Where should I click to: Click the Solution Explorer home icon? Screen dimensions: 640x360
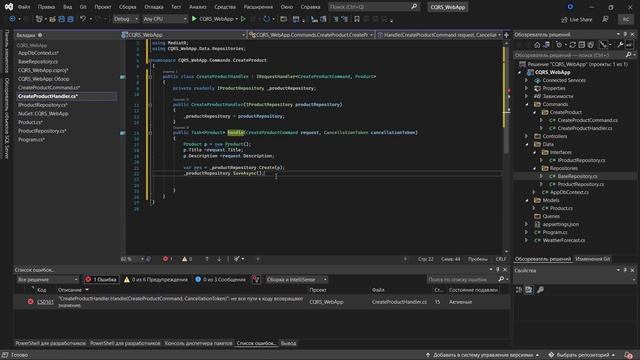coord(537,45)
